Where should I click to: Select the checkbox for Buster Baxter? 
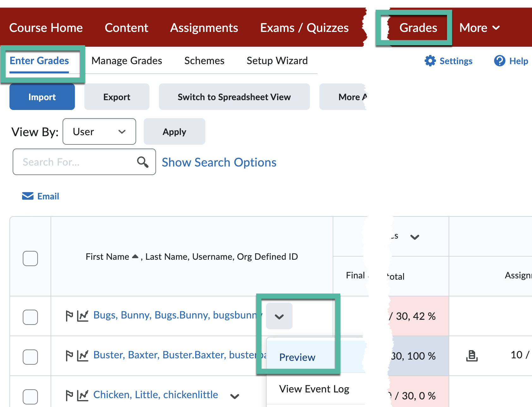30,357
